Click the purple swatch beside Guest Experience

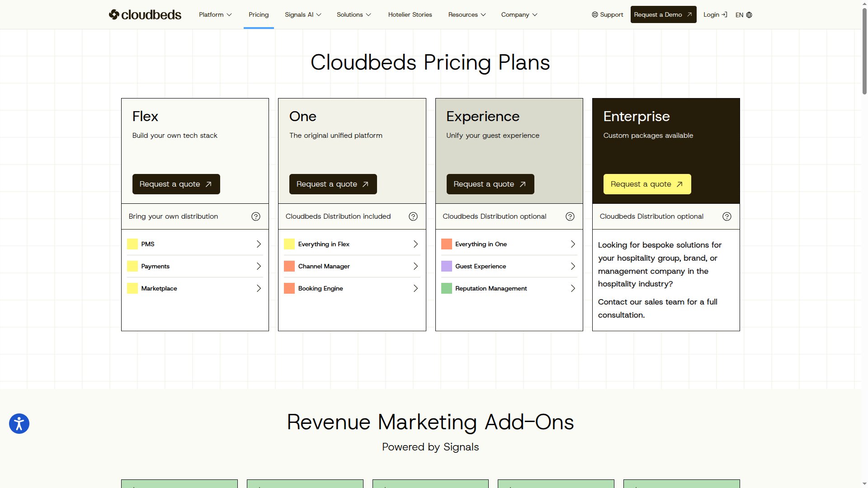[447, 266]
